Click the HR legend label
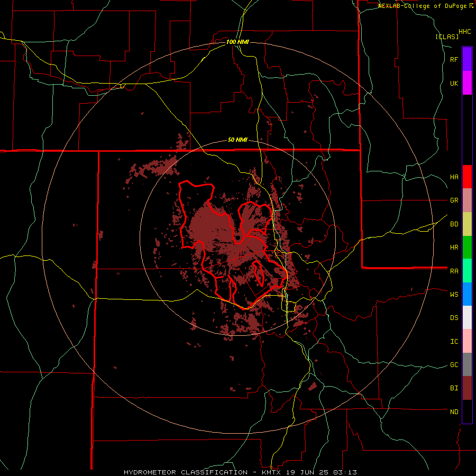476x476 pixels. tap(454, 248)
